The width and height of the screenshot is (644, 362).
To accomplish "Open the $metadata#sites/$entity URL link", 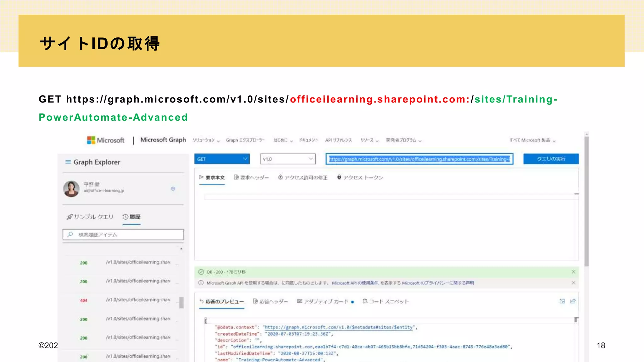I will pyautogui.click(x=338, y=327).
